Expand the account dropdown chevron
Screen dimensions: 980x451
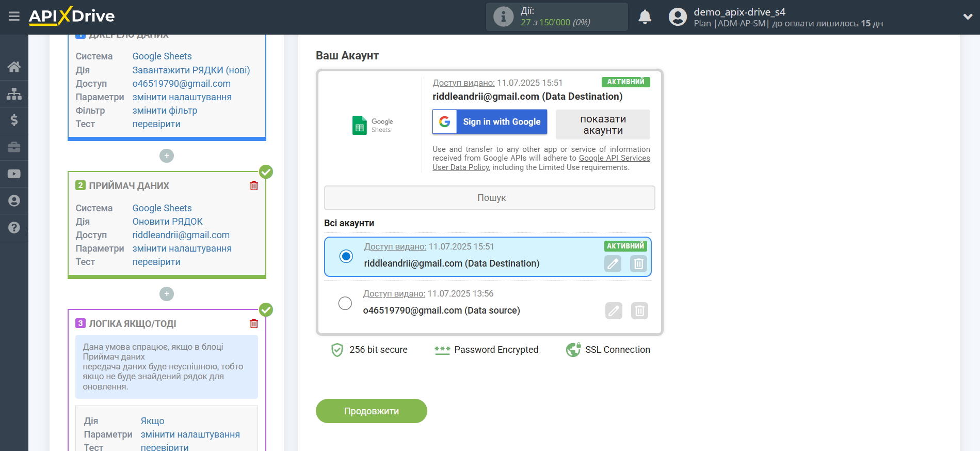(968, 17)
